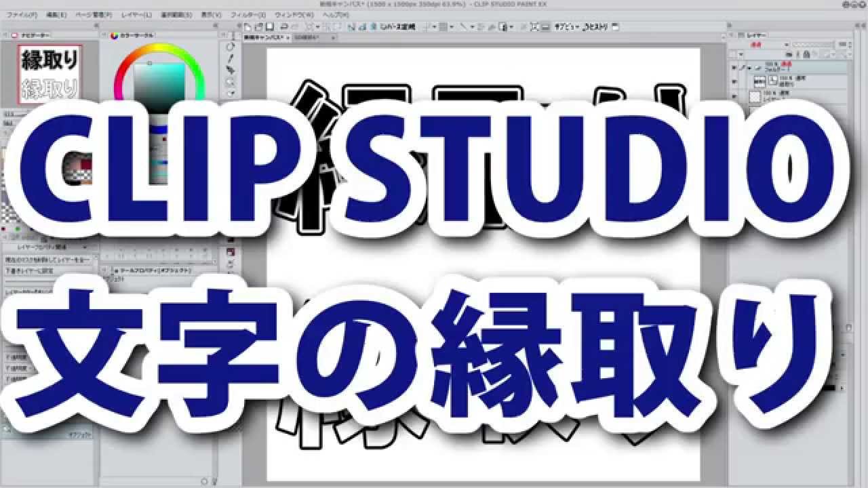This screenshot has width=868, height=488.
Task: Click the ヒストリー toolbar button
Action: coord(595,26)
